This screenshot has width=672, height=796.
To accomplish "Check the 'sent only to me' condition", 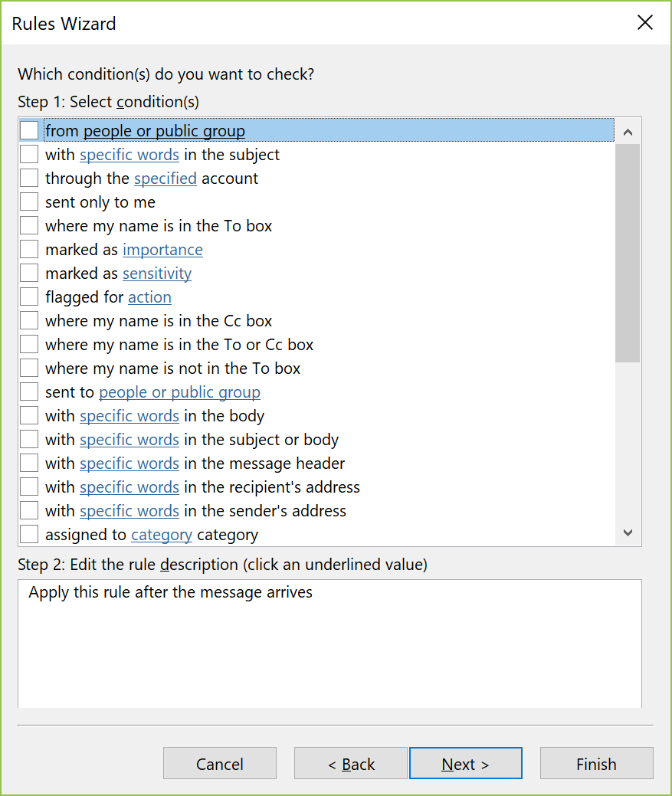I will [29, 202].
